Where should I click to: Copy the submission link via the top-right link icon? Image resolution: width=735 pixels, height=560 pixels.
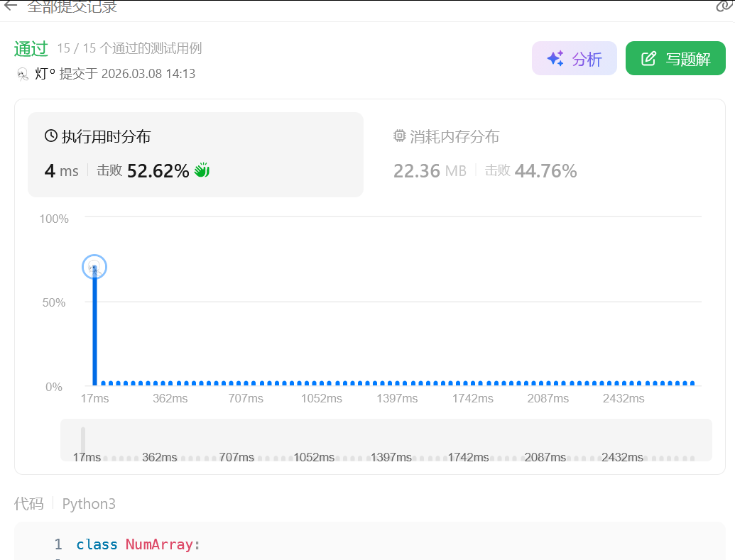tap(723, 6)
